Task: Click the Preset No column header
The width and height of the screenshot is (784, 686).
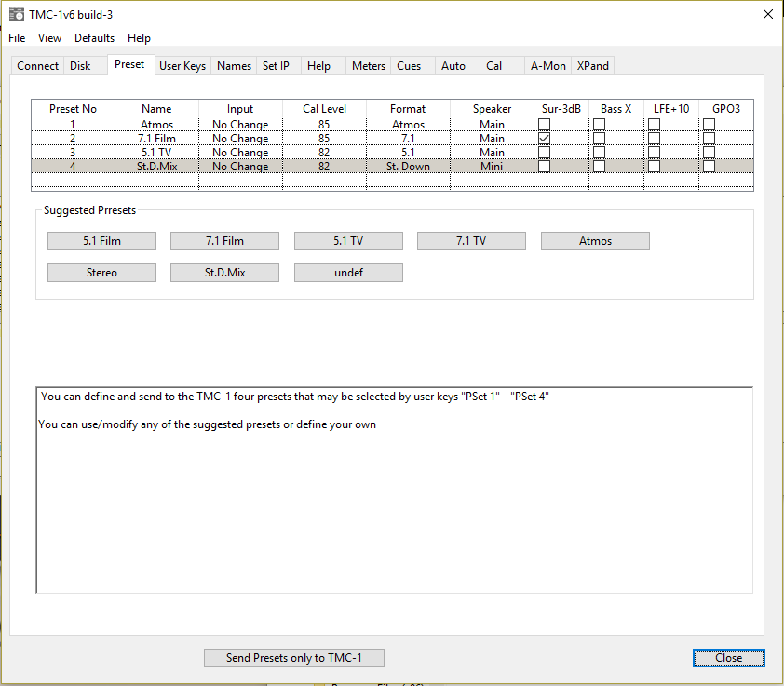Action: click(x=73, y=109)
